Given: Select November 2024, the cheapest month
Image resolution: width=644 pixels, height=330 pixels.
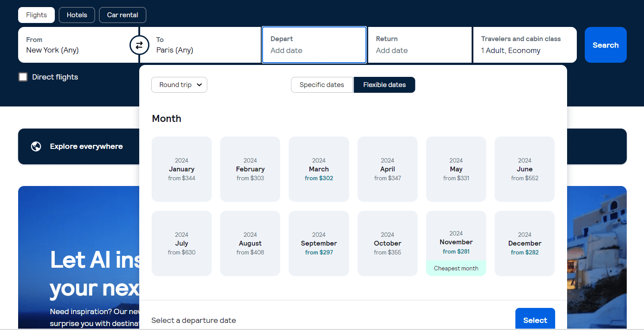Looking at the screenshot, I should [x=456, y=242].
